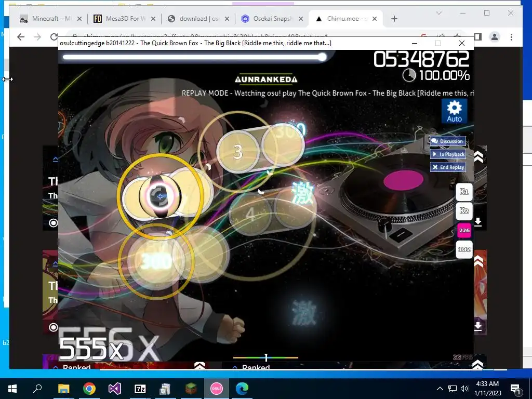Click End Replay button
The width and height of the screenshot is (532, 399).
tap(448, 167)
